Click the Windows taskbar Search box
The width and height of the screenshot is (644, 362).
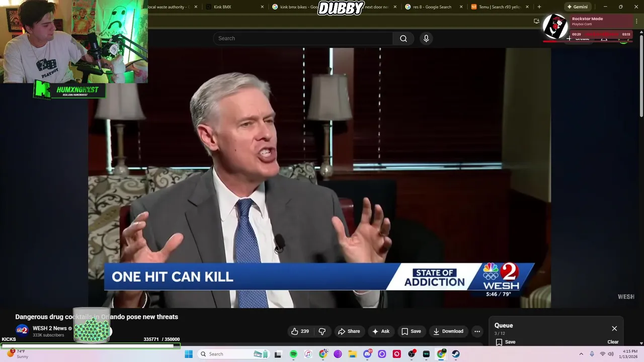click(233, 354)
